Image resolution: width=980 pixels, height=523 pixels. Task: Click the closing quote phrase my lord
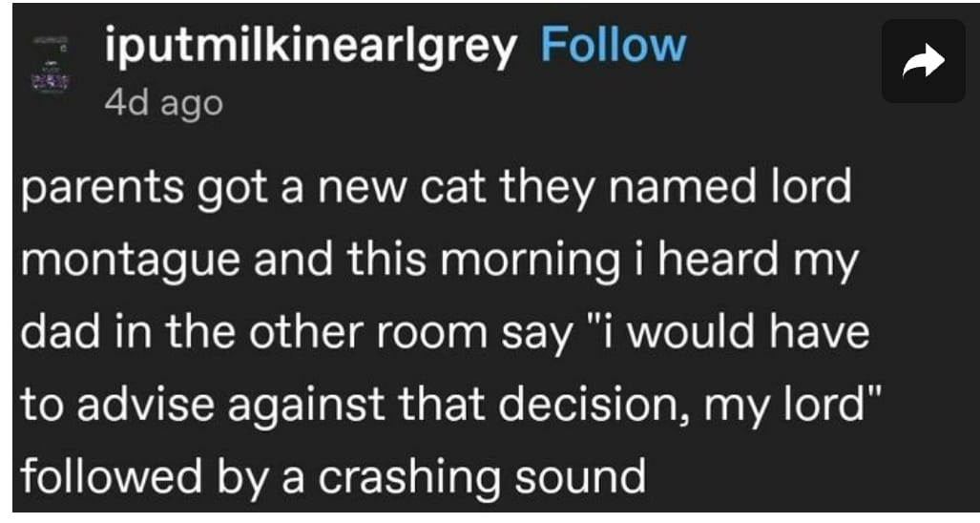[x=793, y=405]
